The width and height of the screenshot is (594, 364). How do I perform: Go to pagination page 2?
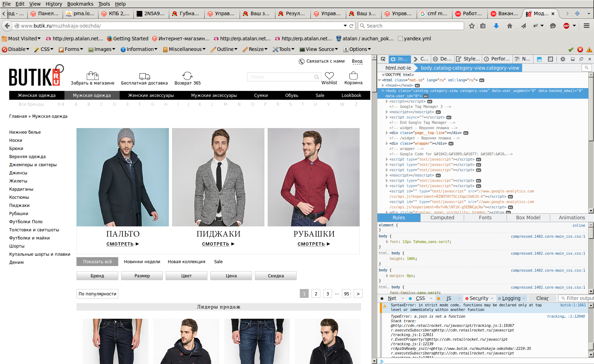point(316,294)
